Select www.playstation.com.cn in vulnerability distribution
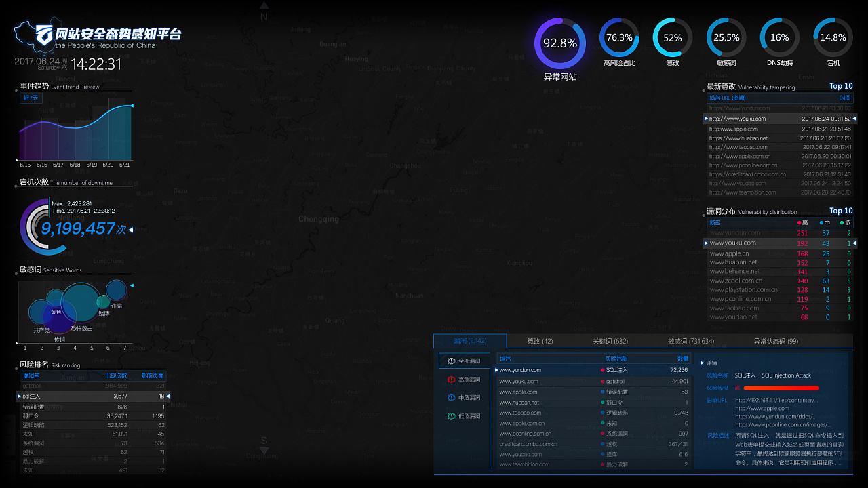This screenshot has width=868, height=488. coord(779,290)
